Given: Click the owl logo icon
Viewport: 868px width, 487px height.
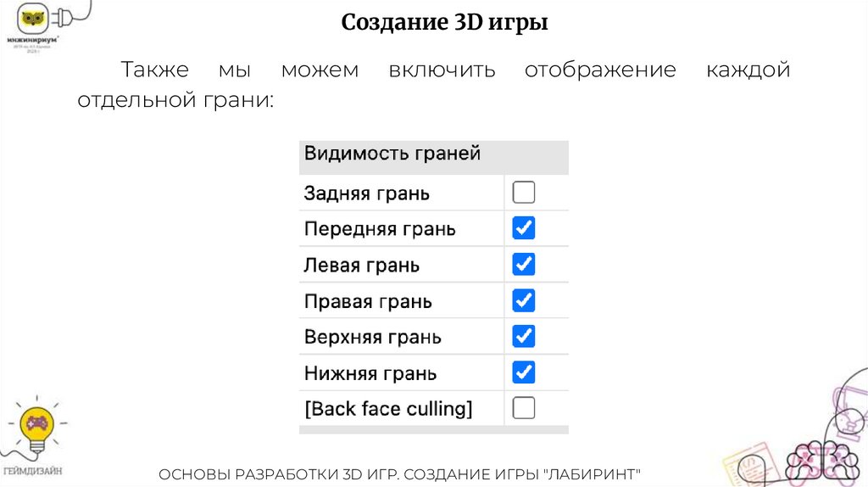Looking at the screenshot, I should pyautogui.click(x=33, y=19).
